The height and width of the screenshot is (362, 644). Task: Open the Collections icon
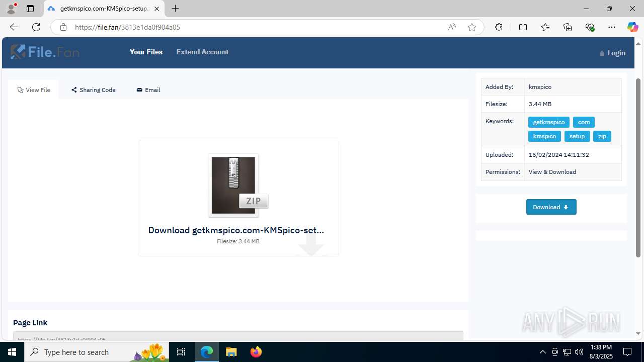[568, 27]
